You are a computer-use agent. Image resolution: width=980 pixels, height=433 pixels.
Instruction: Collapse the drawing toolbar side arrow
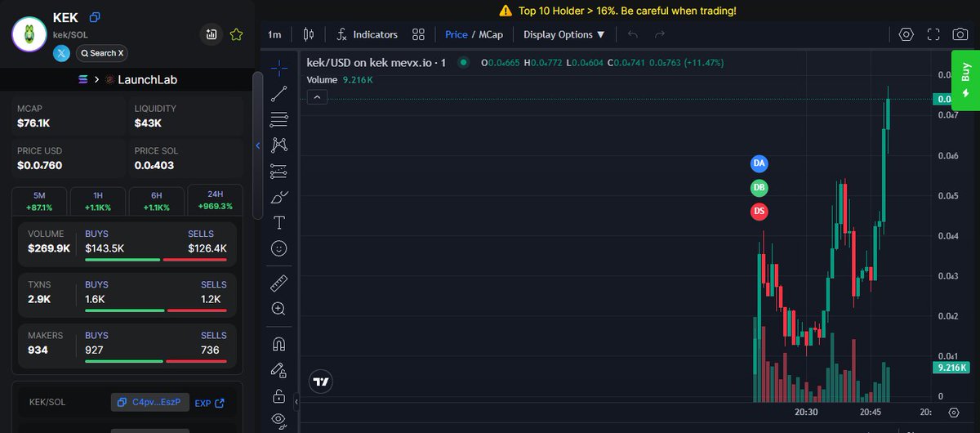296,402
